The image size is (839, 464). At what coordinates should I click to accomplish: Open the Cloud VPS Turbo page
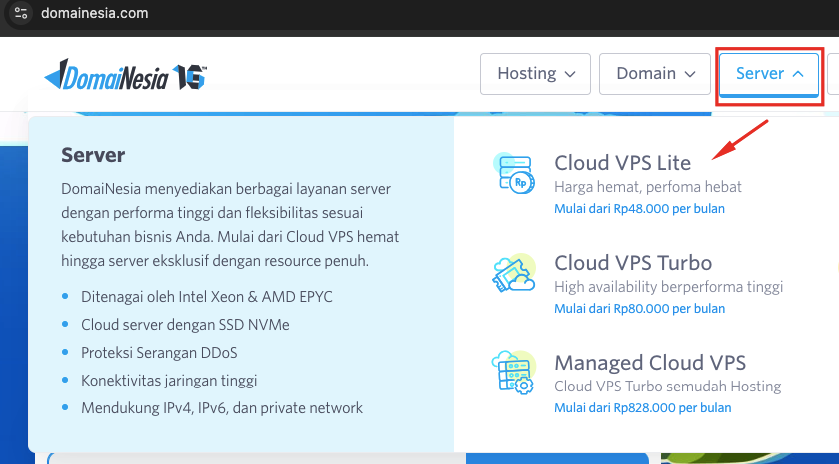tap(633, 263)
